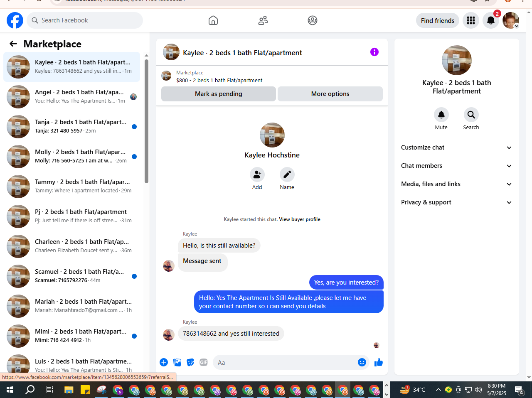The width and height of the screenshot is (532, 398).
Task: Open Angel's conversation in list
Action: [71, 97]
